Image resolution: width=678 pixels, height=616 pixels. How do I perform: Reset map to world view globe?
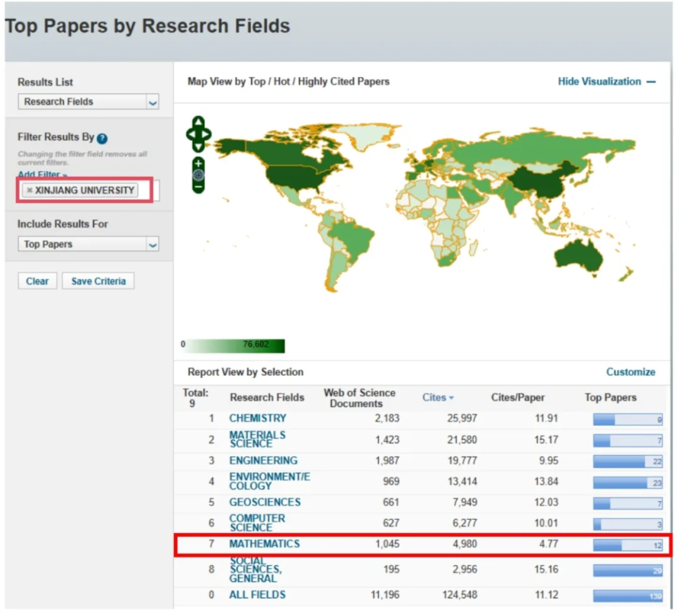click(198, 175)
